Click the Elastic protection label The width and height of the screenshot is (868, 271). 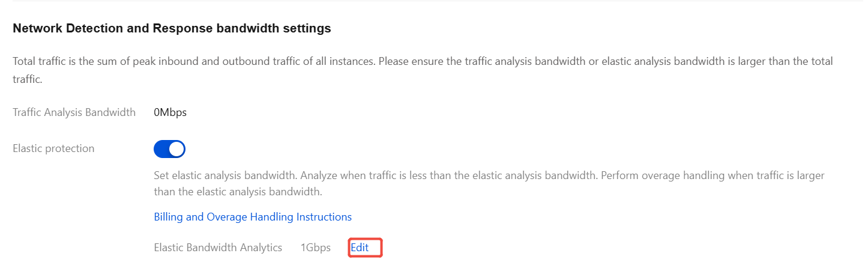(53, 148)
